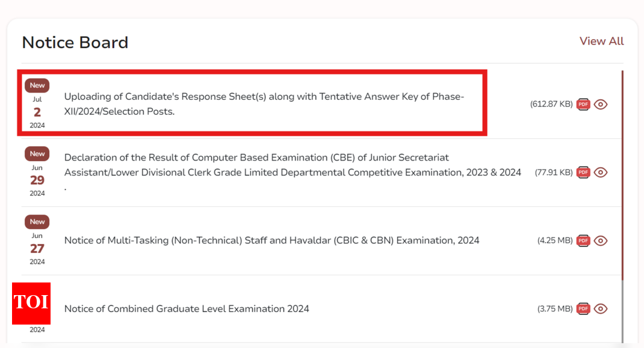Open PDF icon for Combined Graduate Level notice
The image size is (644, 348).
click(x=583, y=309)
